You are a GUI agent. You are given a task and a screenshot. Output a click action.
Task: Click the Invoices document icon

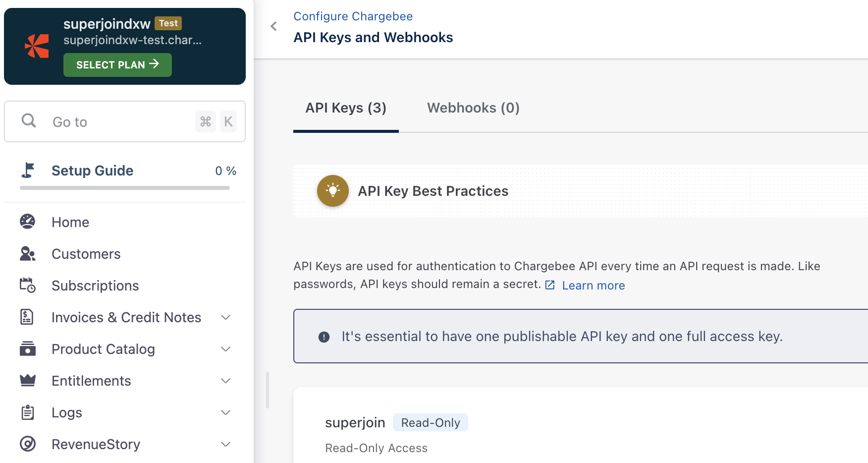coord(27,317)
